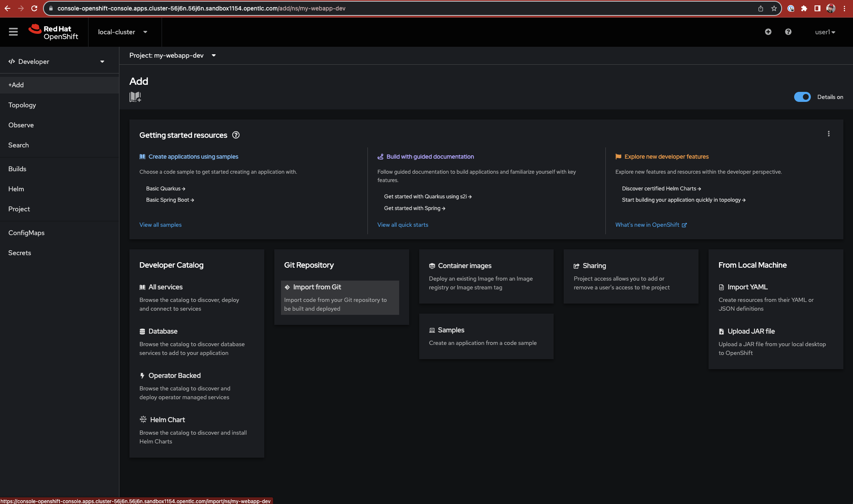Click the quick start catalog book icon

coord(135,97)
